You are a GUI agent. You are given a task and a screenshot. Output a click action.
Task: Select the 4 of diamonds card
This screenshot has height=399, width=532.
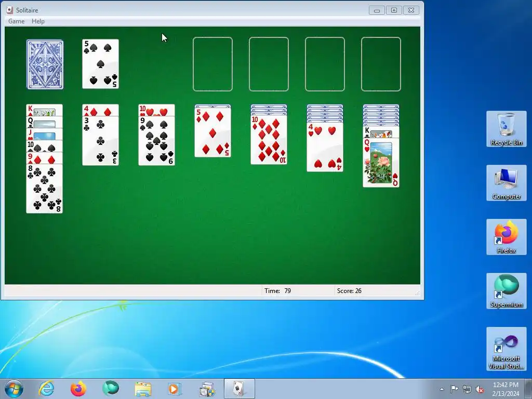click(100, 110)
